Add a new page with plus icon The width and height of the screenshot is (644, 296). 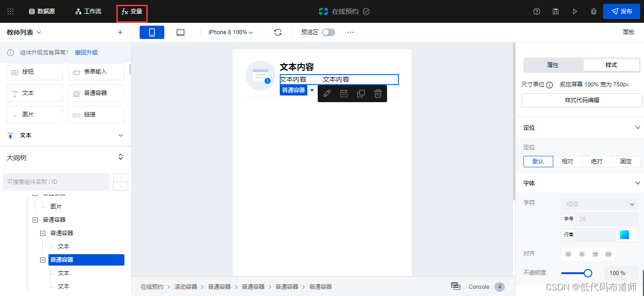pos(120,32)
